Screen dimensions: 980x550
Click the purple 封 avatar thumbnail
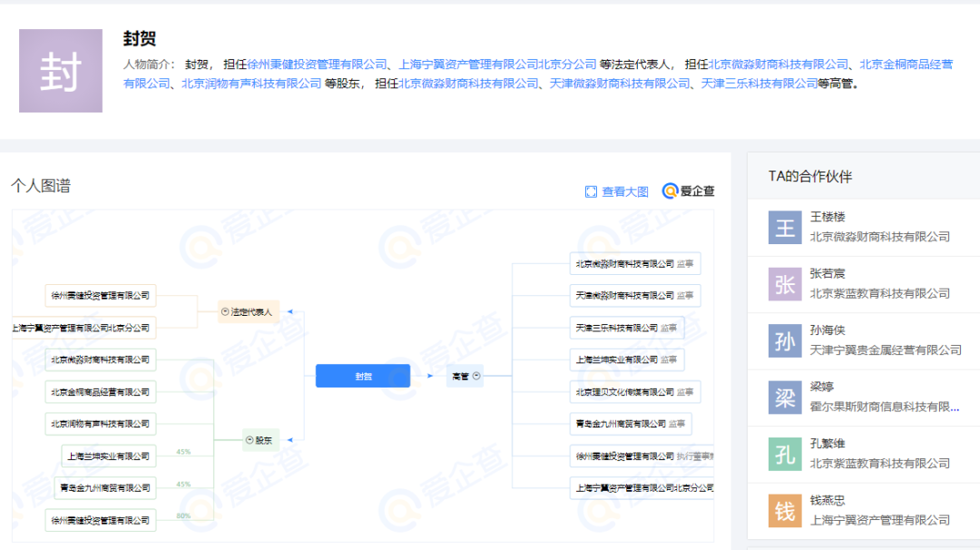pos(61,71)
